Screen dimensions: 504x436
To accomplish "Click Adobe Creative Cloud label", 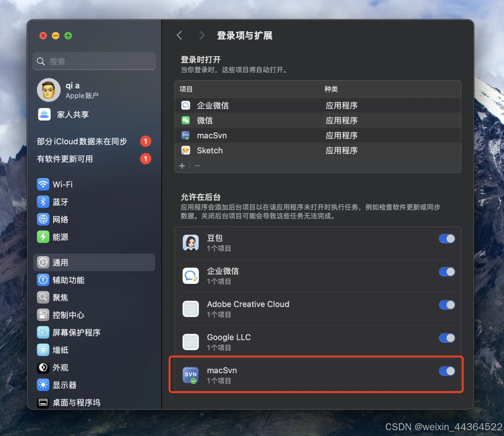I will 248,304.
